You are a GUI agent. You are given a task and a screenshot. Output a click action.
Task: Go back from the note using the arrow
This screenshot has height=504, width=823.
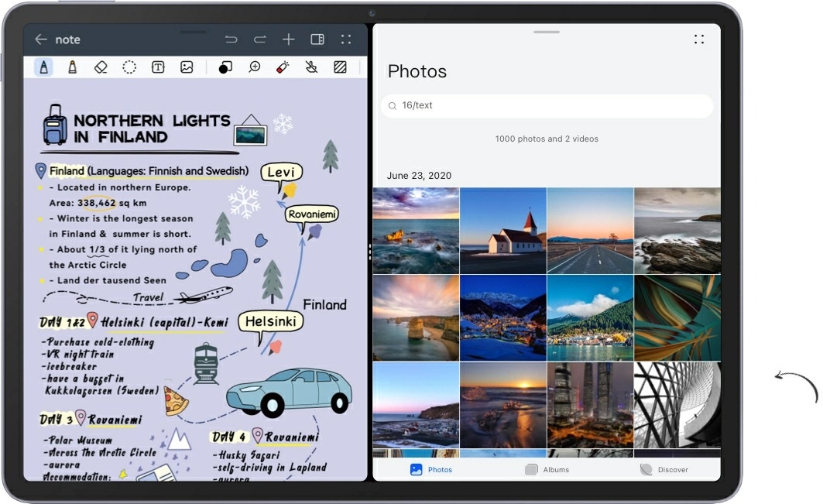[x=41, y=39]
